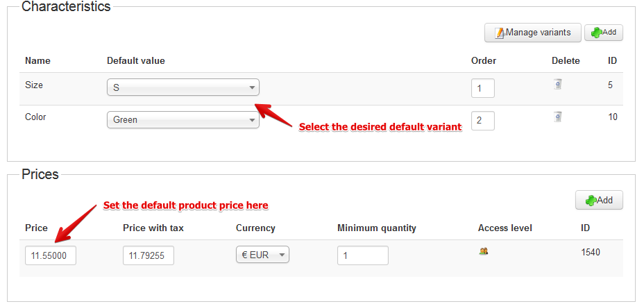Click the Price with tax field

[x=149, y=255]
